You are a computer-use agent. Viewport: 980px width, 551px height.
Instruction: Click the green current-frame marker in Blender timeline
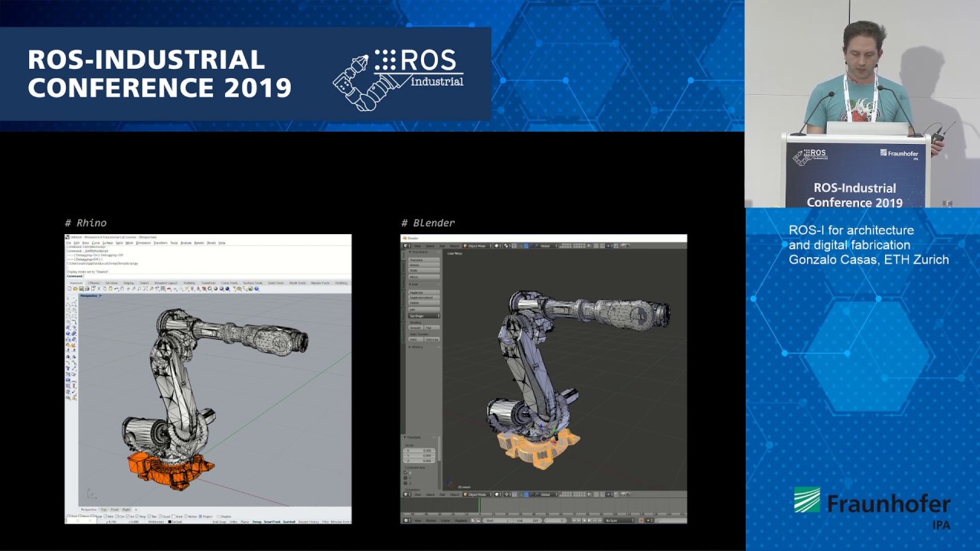479,505
